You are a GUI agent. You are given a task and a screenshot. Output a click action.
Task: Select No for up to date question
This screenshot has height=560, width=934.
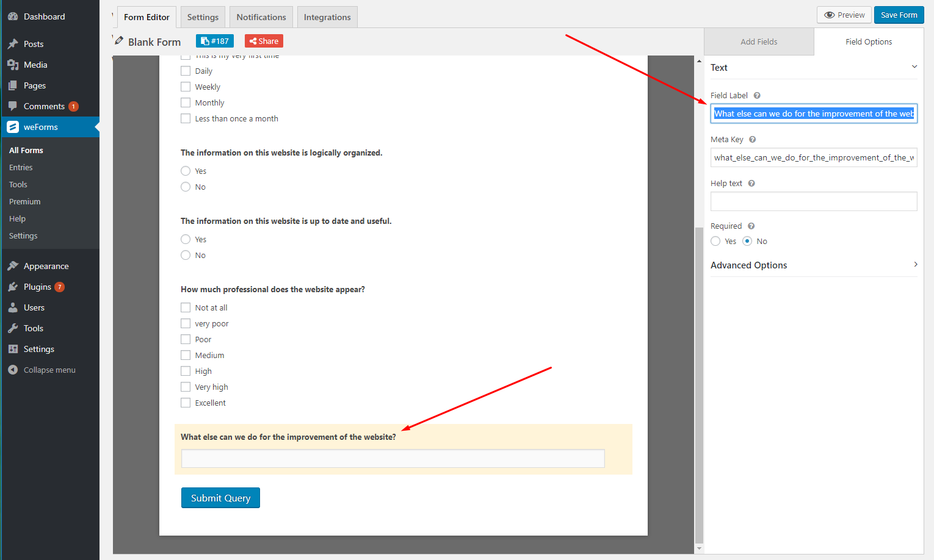coord(186,255)
